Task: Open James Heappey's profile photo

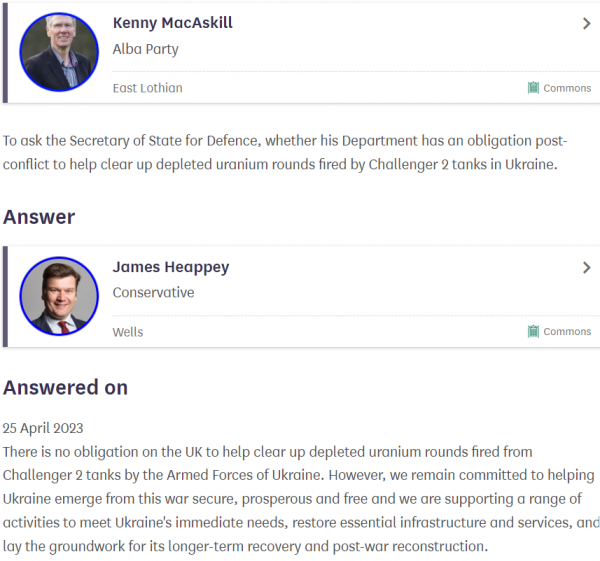Action: (59, 296)
